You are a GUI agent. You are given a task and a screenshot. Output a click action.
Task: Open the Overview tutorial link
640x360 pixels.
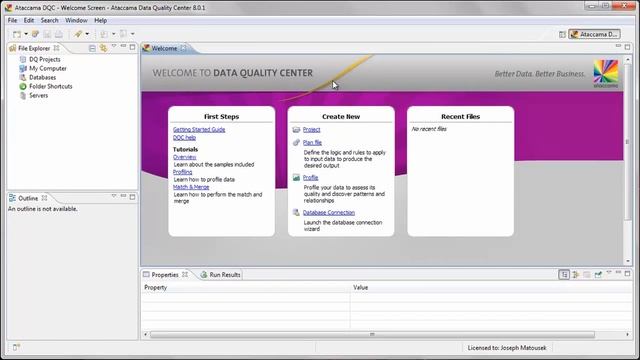click(184, 157)
